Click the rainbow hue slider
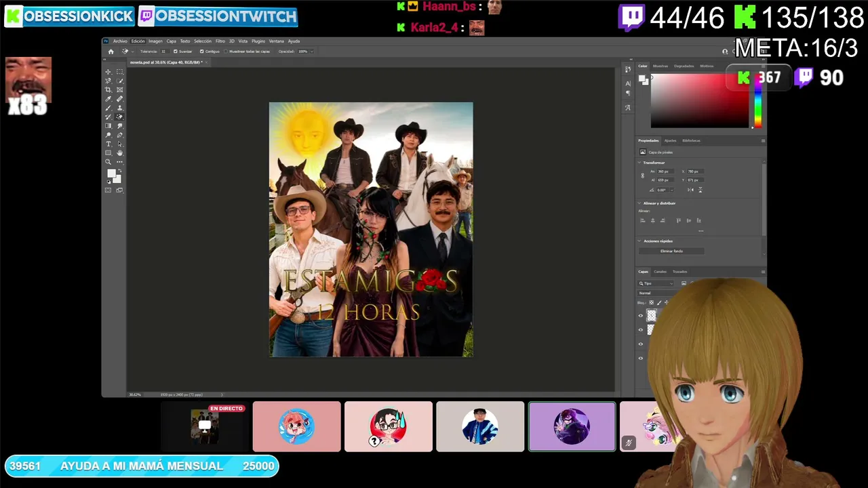868x488 pixels. 758,100
